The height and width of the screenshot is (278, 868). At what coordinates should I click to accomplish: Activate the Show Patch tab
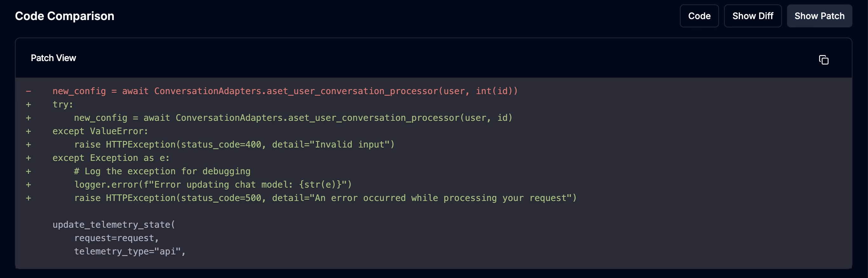(x=819, y=16)
